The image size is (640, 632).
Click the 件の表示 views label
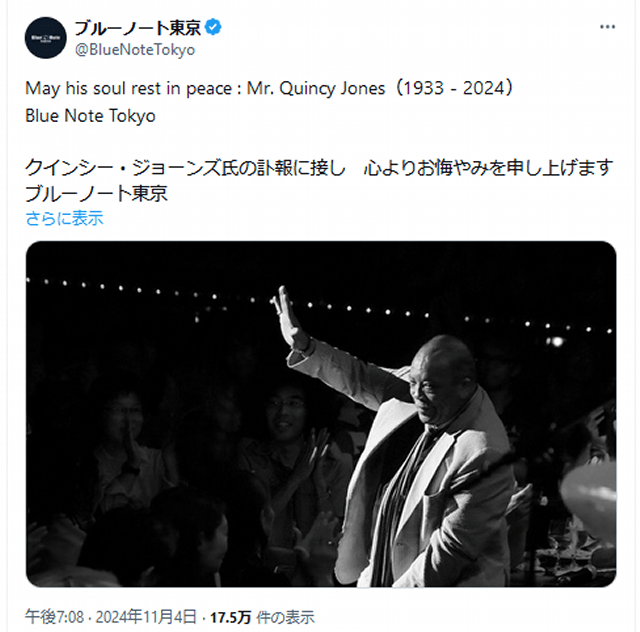pos(285,617)
